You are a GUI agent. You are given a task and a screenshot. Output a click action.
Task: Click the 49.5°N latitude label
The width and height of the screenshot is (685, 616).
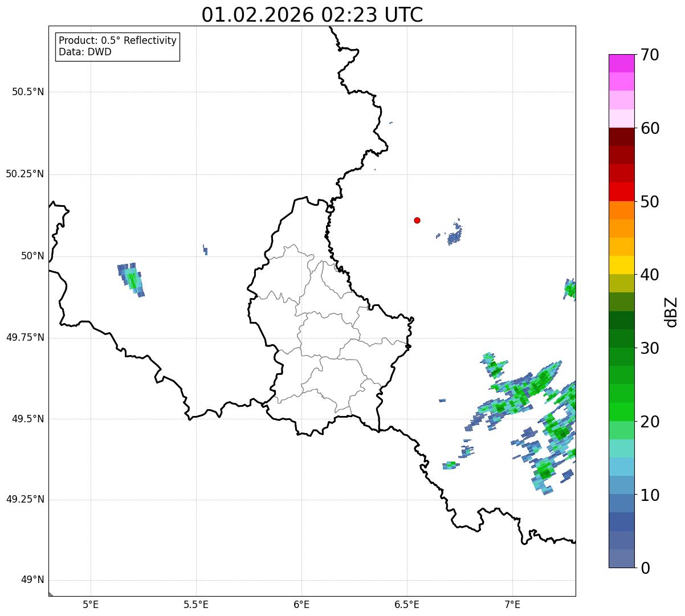pyautogui.click(x=28, y=419)
